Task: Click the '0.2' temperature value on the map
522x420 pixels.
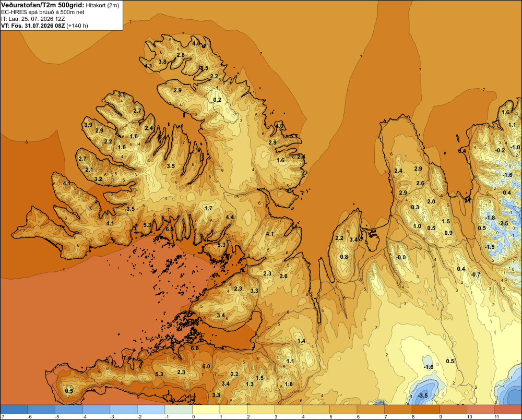Action: (x=217, y=100)
